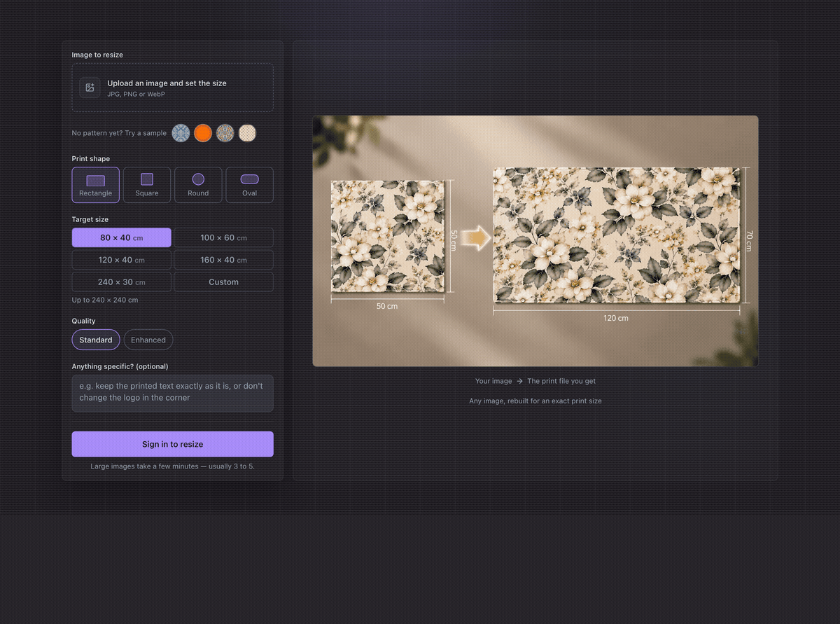
Task: Try the blue-and-orange mandala sample swatch
Action: click(x=225, y=133)
